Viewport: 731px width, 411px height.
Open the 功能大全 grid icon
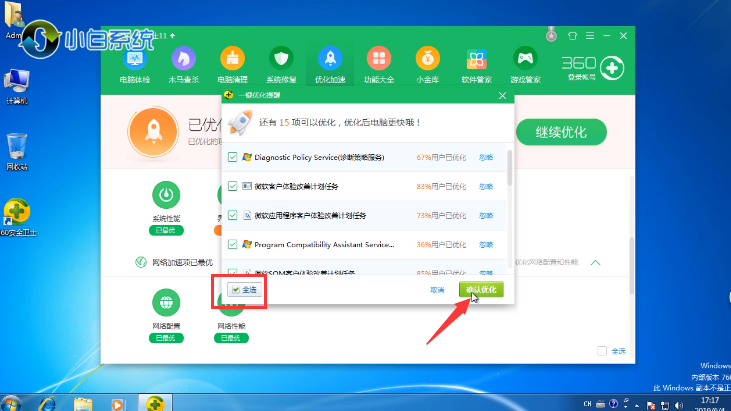coord(379,59)
